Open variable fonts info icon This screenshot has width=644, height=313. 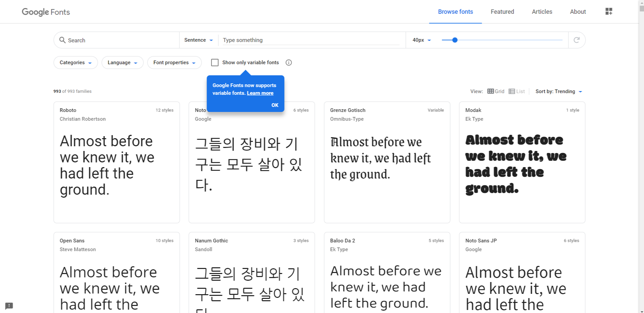pos(289,63)
